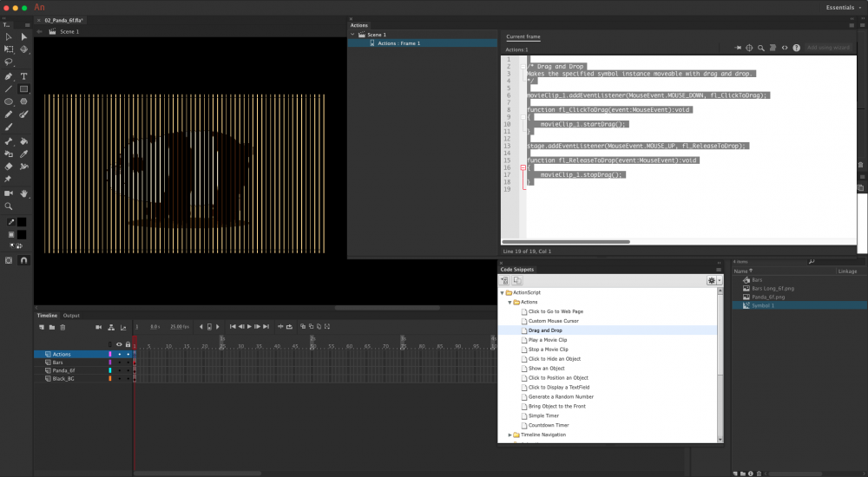Toggle visibility dot for Panda_6f layer

click(x=119, y=370)
